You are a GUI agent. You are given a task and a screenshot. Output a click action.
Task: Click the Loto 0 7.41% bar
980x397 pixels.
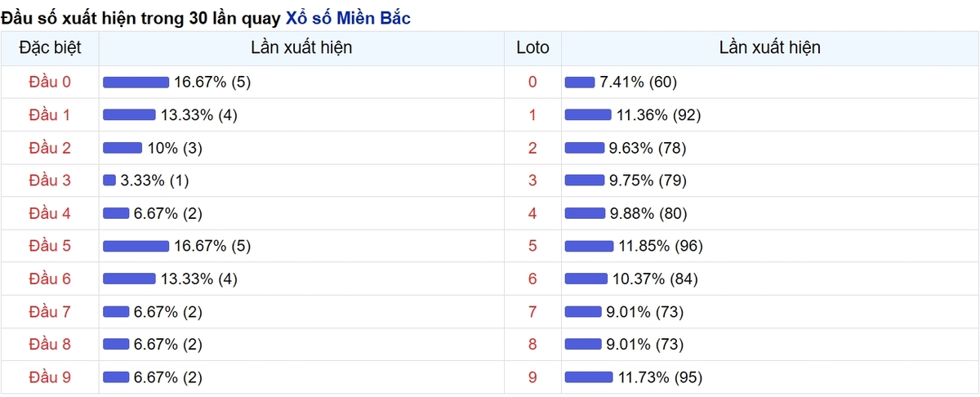580,82
